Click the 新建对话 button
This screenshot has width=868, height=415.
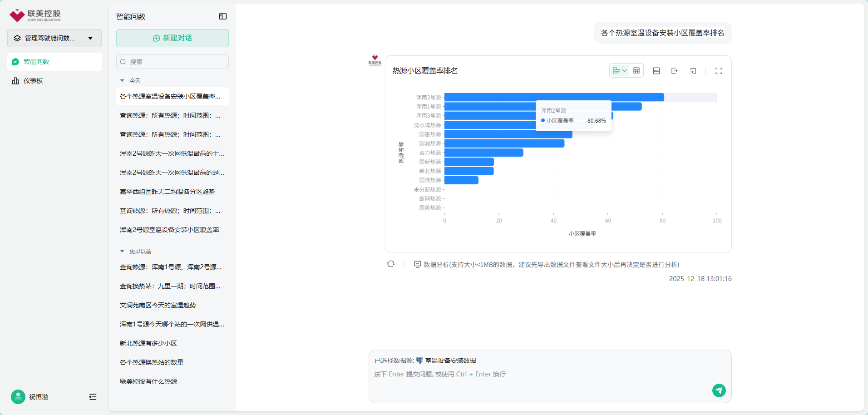pos(173,38)
